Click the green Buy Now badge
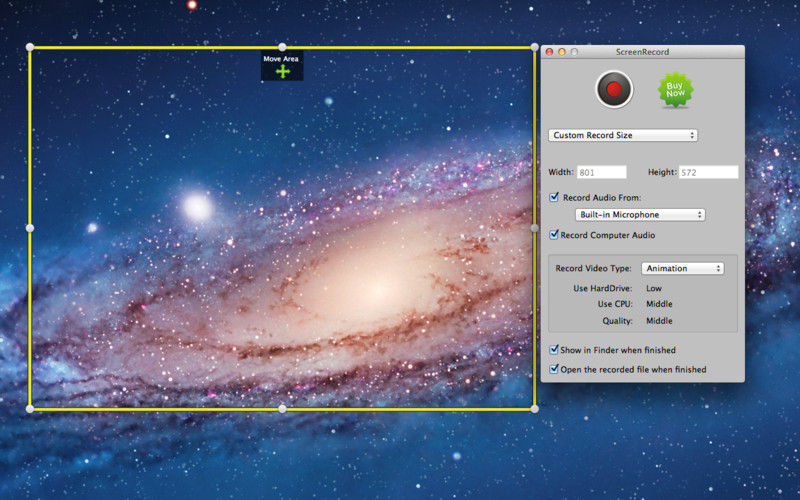The width and height of the screenshot is (800, 500). tap(675, 90)
